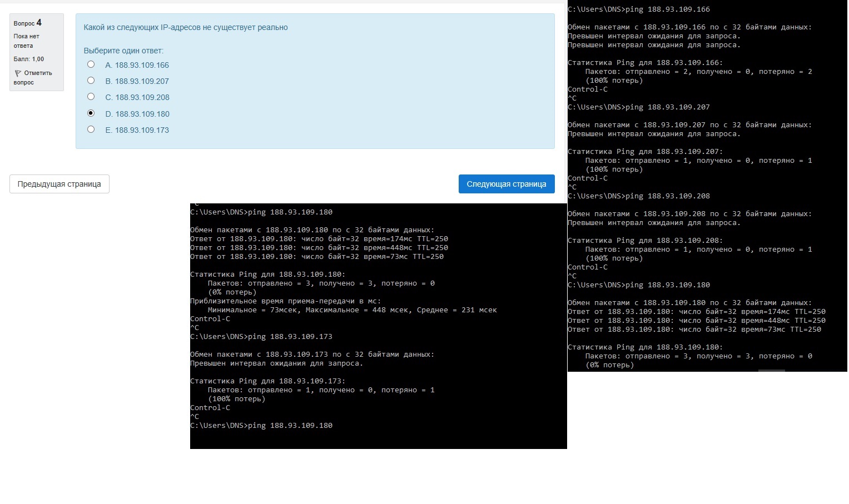This screenshot has width=849, height=504.
Task: Click the 'Вопрос 4' heading
Action: click(x=28, y=23)
